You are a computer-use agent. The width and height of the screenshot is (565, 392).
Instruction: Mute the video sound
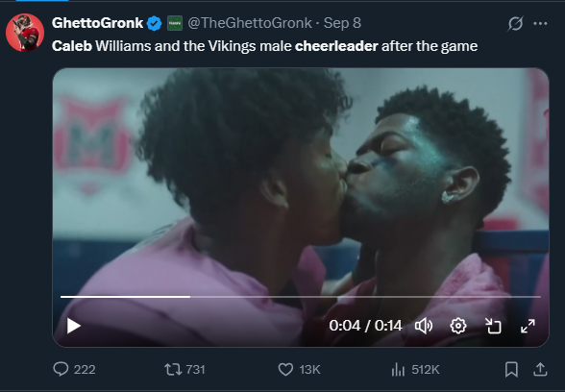[424, 326]
